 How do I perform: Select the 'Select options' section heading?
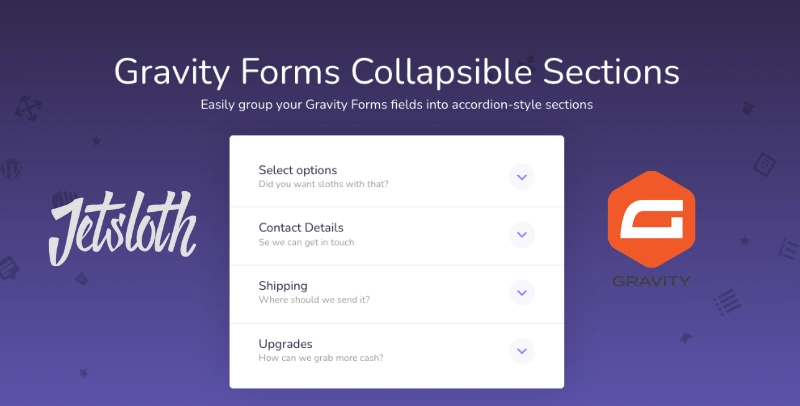click(298, 170)
